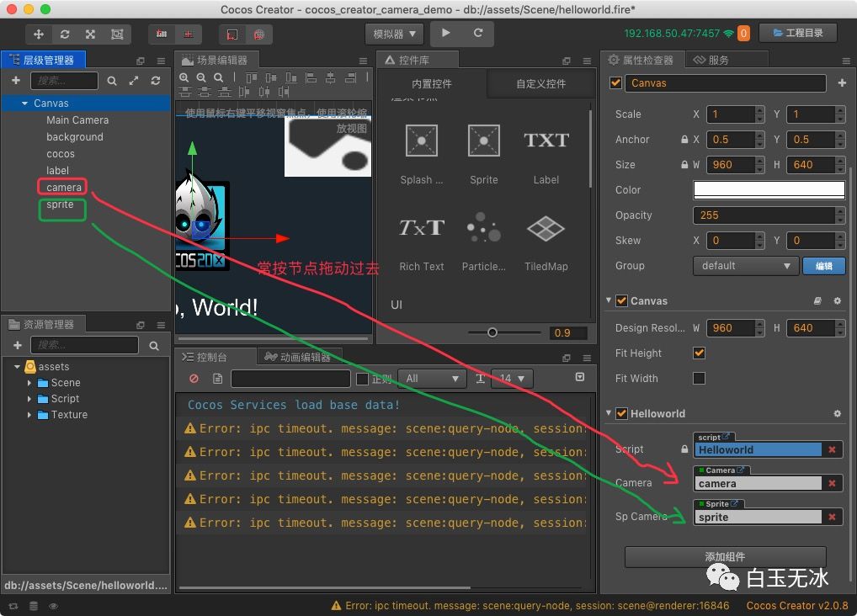Switch to custom controls (自定义控件) tab
857x616 pixels.
click(x=540, y=83)
